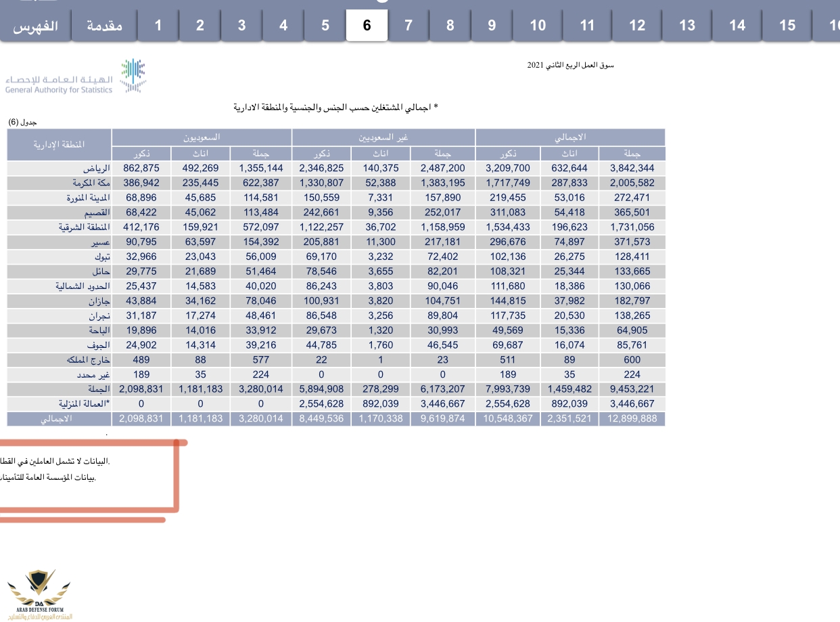
Task: Select tab number 2
Action: pos(200,26)
